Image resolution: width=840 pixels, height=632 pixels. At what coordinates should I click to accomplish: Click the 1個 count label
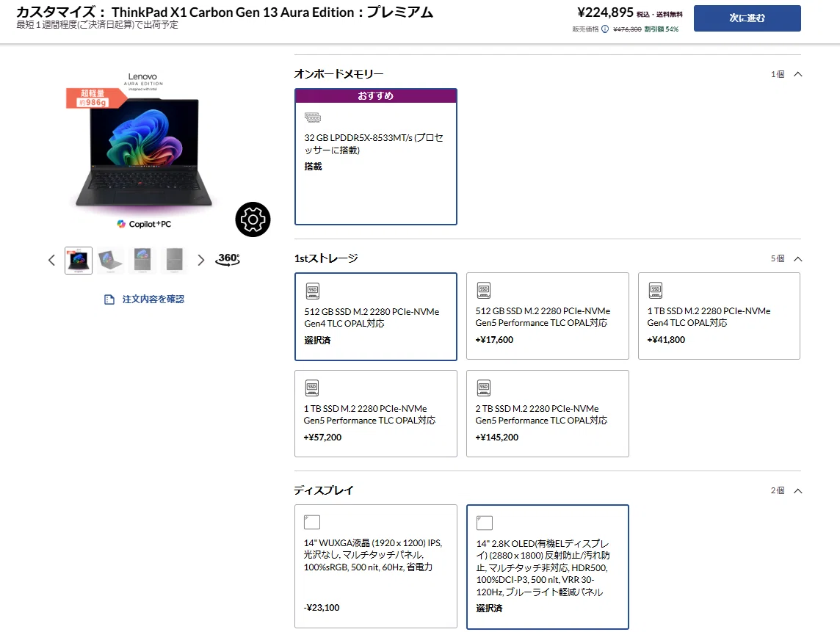coord(778,74)
